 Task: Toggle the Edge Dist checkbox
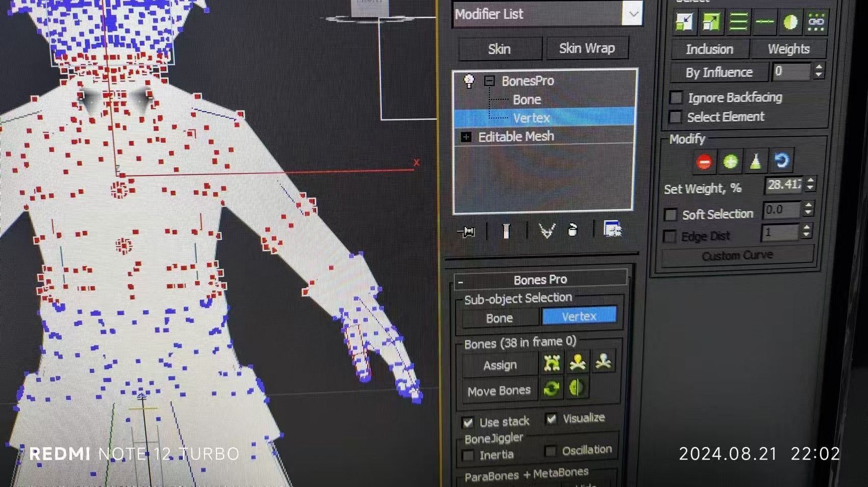(x=669, y=237)
